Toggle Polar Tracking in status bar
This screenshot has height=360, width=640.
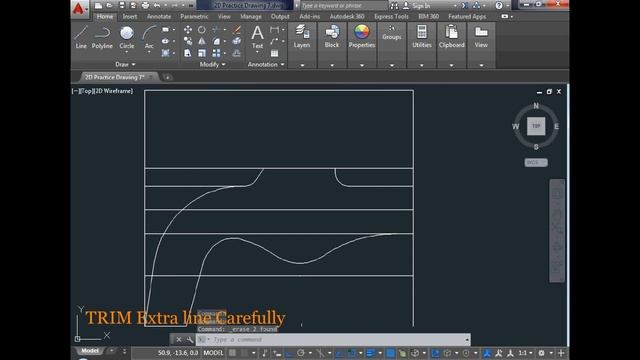coord(301,353)
